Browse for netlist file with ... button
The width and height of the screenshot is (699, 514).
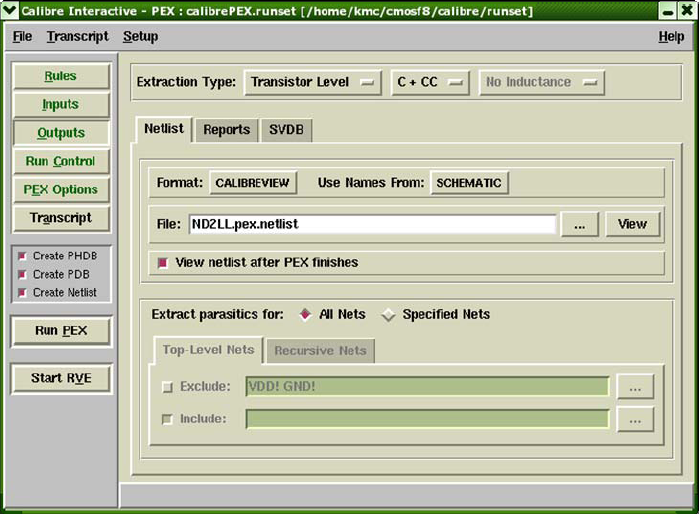point(580,224)
